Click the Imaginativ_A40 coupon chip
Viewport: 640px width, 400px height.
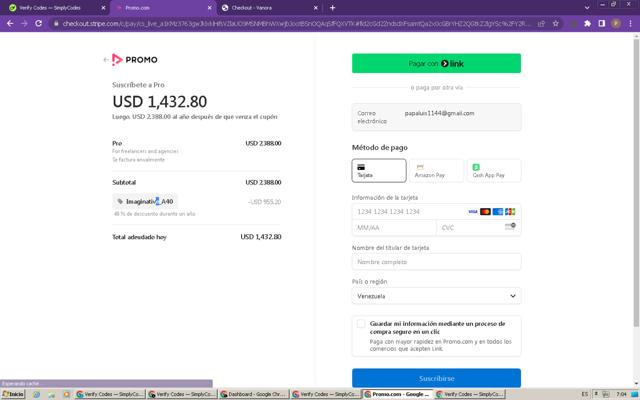click(145, 201)
